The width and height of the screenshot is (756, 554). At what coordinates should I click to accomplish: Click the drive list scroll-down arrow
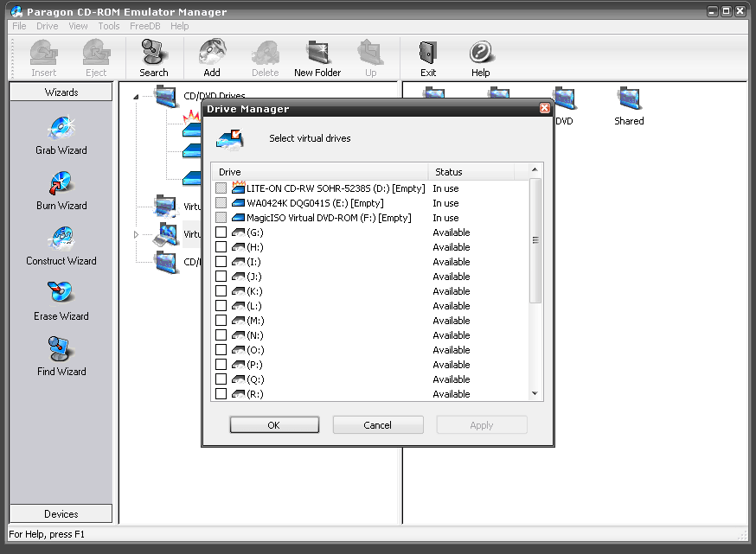(x=536, y=394)
